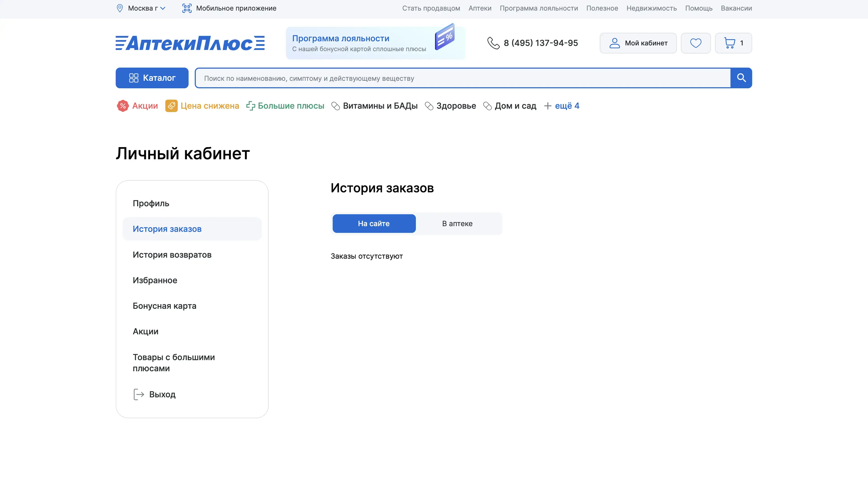Click the magnifier search button
Screen dimensions: 868x488
tap(741, 78)
